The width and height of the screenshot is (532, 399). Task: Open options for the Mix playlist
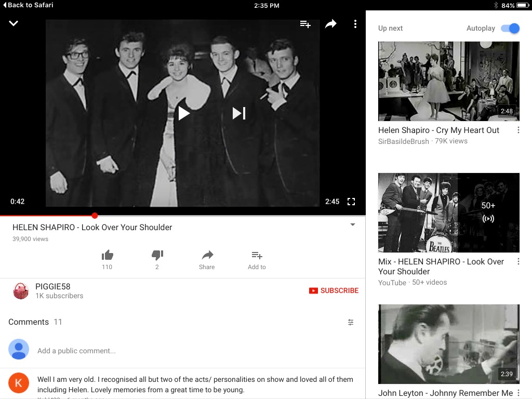tap(518, 262)
